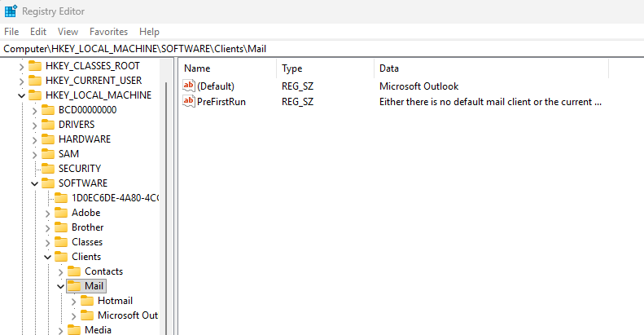The image size is (644, 335).
Task: Click the 'Either there is no default' data cell
Action: [490, 102]
